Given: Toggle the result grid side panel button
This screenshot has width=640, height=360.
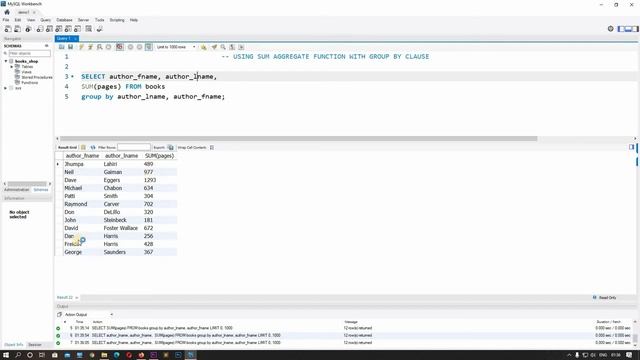Looking at the screenshot, I should point(631,147).
